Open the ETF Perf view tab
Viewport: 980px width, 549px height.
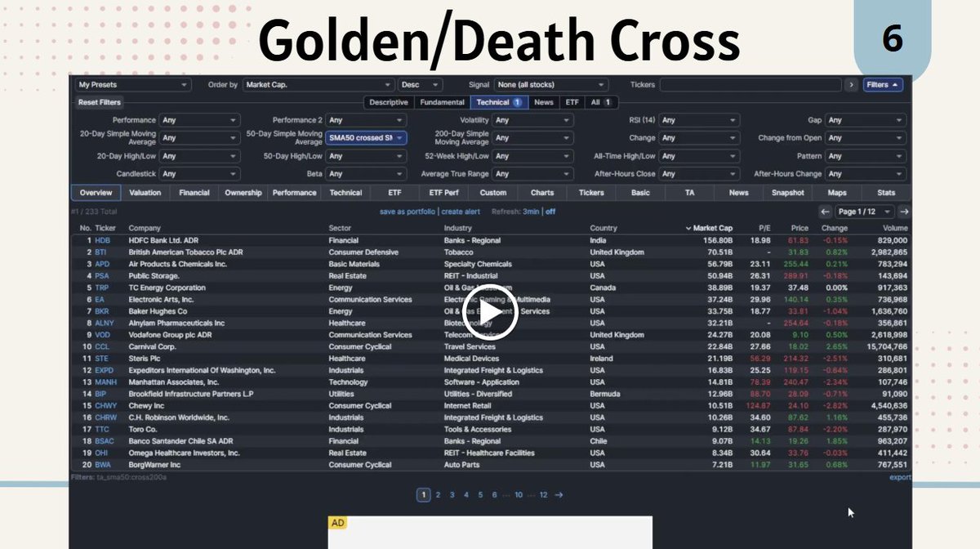point(444,193)
